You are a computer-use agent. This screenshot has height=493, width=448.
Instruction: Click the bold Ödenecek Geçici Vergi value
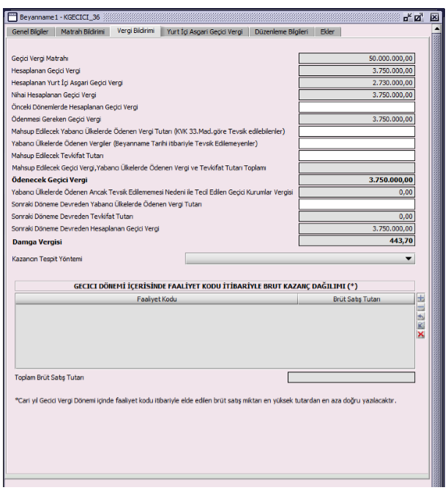pos(356,180)
